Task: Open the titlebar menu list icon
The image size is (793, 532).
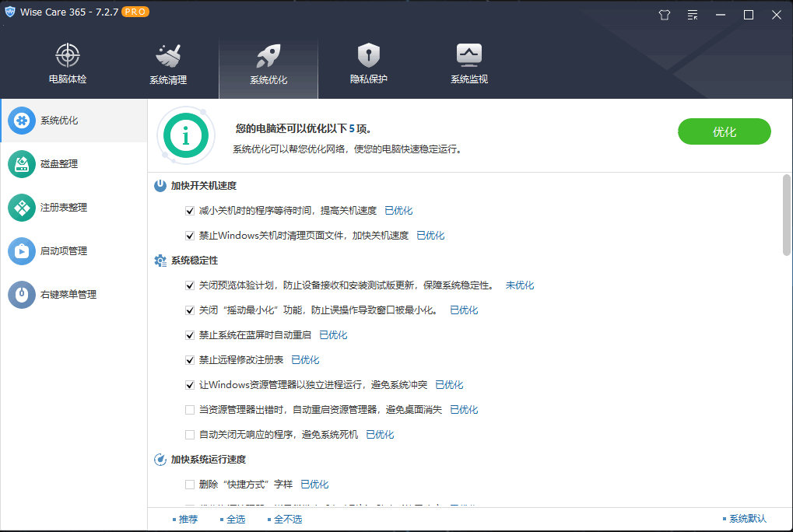Action: pos(692,15)
